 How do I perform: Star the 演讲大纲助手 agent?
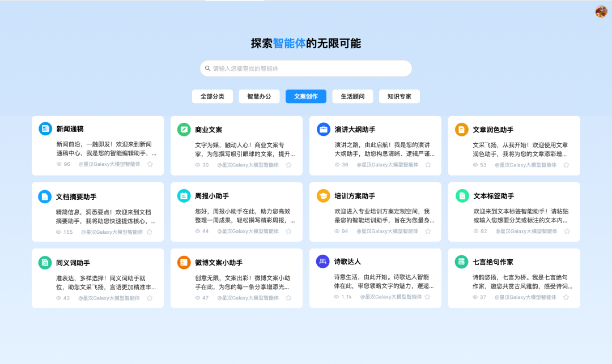click(x=428, y=165)
